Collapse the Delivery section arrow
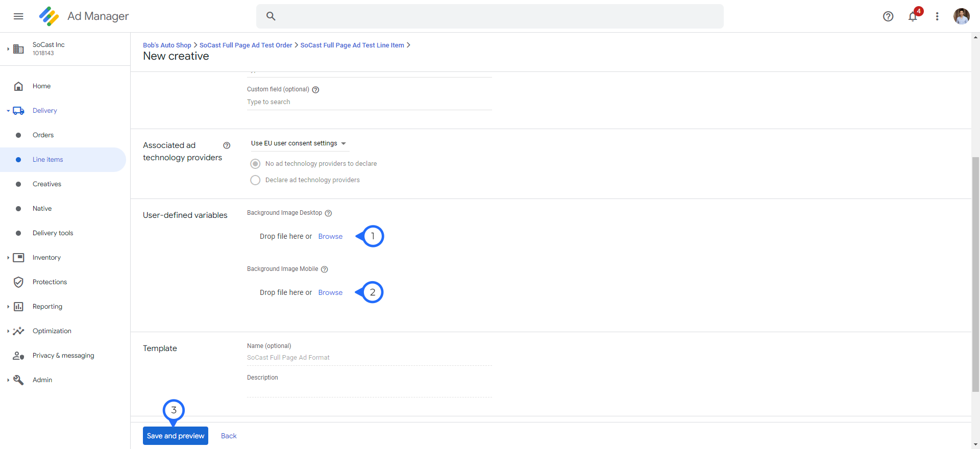 [x=8, y=111]
